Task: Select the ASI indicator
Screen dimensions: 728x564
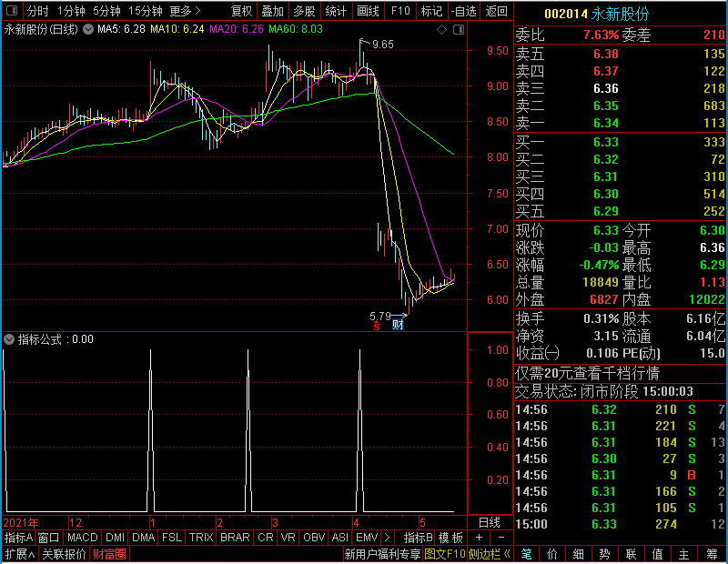Action: (x=340, y=538)
